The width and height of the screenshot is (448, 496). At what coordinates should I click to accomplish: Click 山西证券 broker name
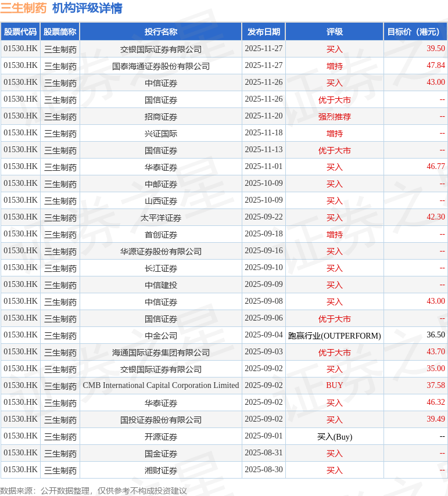coord(161,201)
